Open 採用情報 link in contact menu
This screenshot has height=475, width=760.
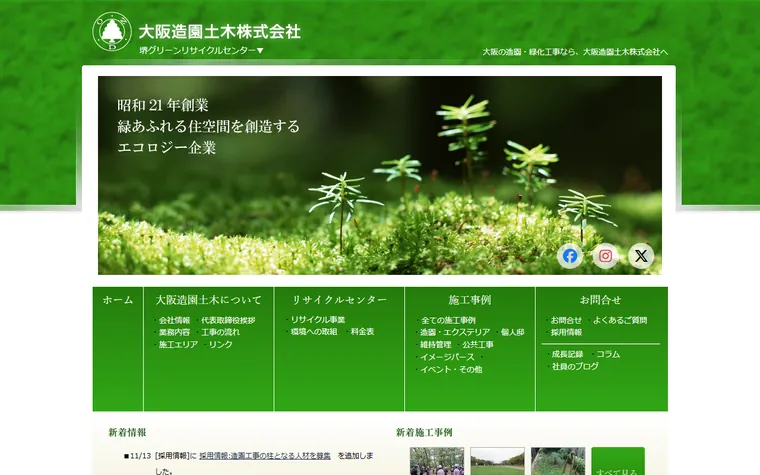(566, 332)
